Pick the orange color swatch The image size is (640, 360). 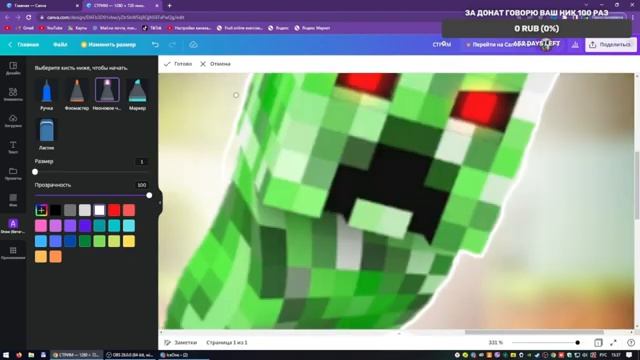click(x=56, y=257)
